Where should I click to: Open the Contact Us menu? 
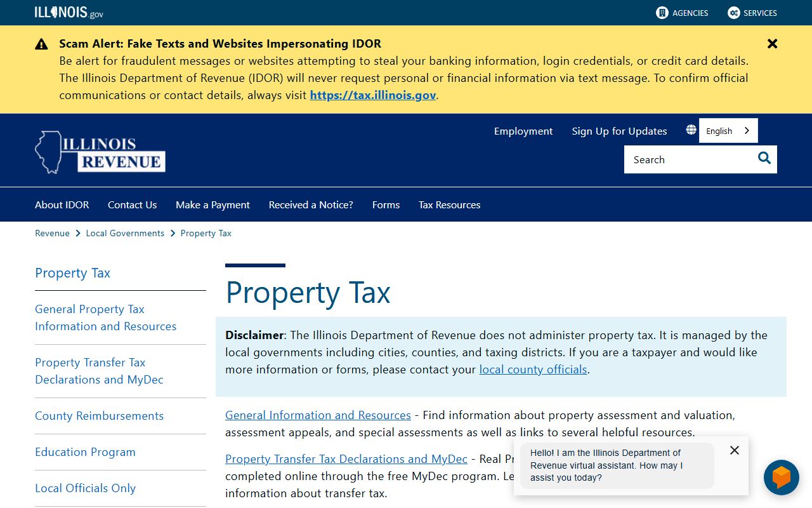[x=132, y=204]
